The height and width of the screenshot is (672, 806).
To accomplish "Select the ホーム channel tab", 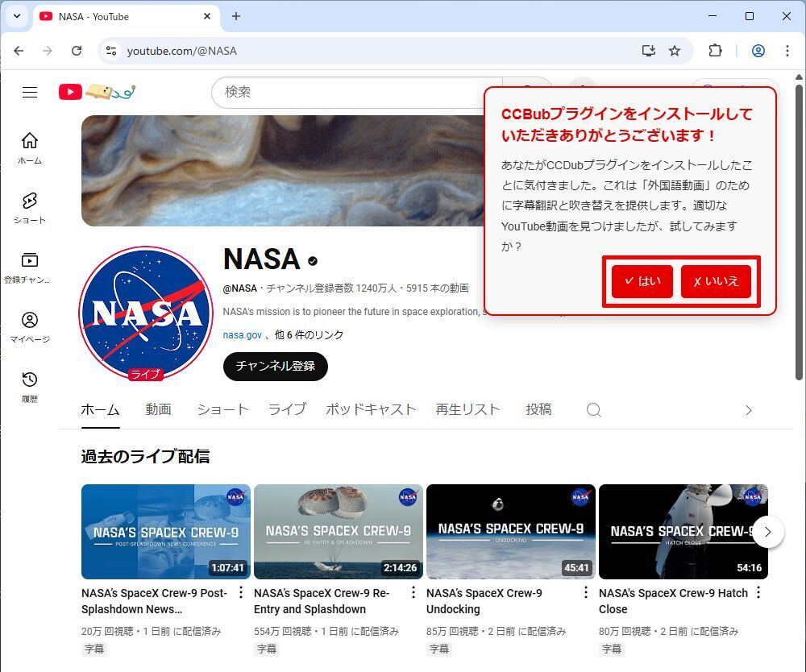I will (x=100, y=410).
